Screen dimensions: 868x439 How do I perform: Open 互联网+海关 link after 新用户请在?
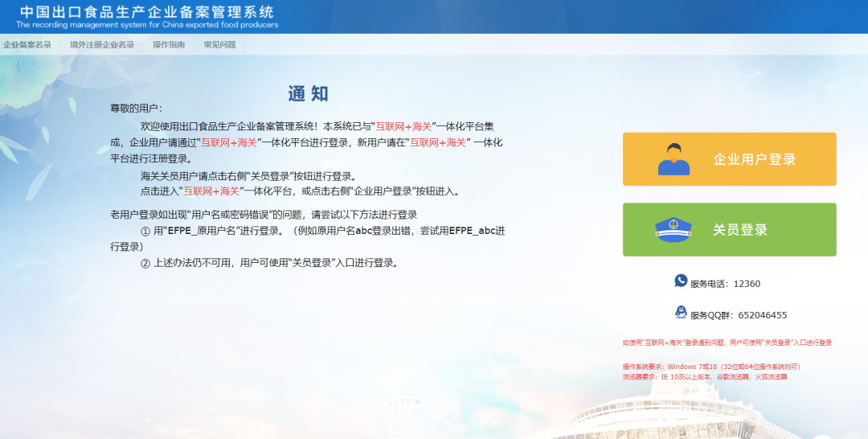(438, 142)
